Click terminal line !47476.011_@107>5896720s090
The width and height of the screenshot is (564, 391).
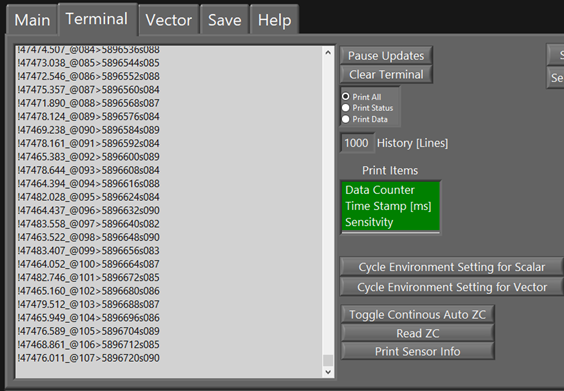point(88,358)
